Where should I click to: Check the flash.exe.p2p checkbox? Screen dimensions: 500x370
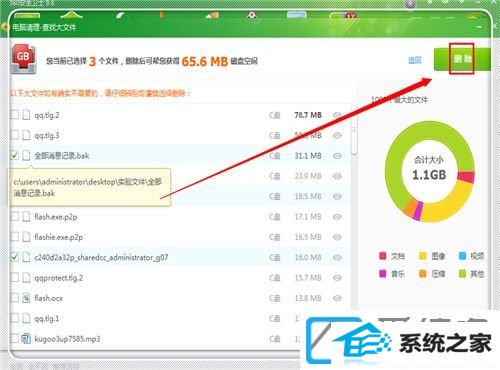[14, 217]
